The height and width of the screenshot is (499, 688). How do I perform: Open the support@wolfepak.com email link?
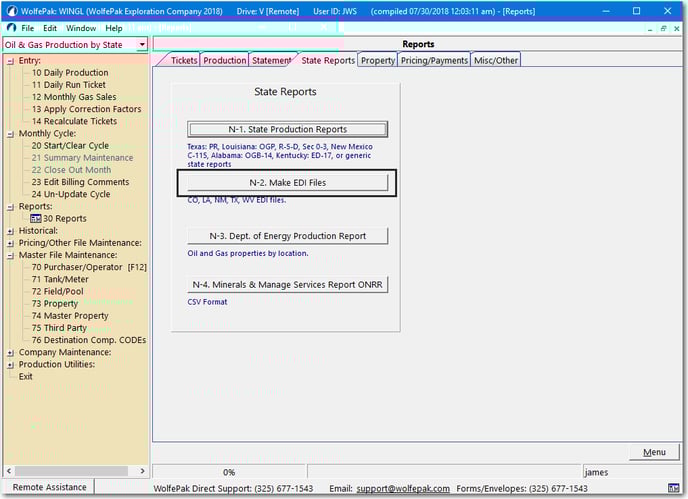click(403, 488)
